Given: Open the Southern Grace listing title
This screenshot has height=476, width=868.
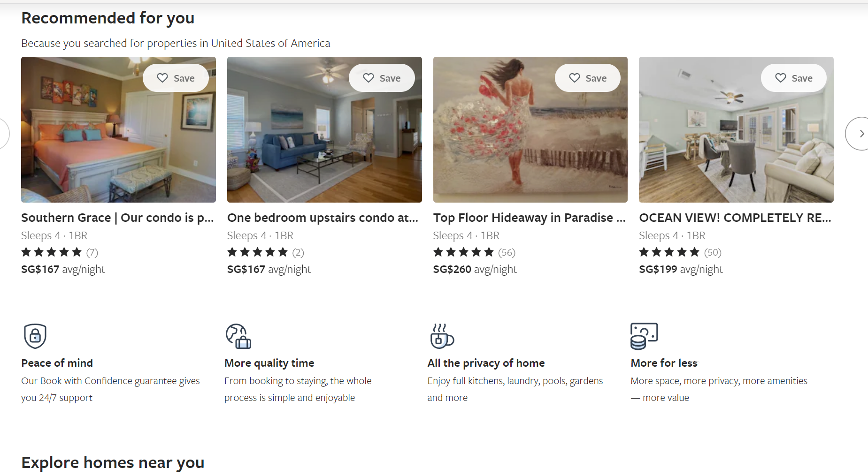Looking at the screenshot, I should [x=117, y=218].
